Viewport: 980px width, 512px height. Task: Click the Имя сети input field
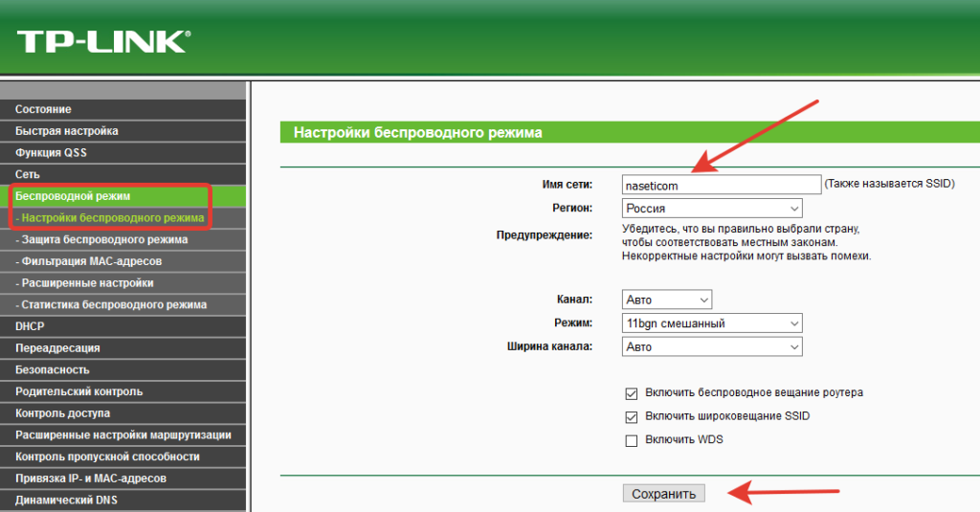point(721,184)
